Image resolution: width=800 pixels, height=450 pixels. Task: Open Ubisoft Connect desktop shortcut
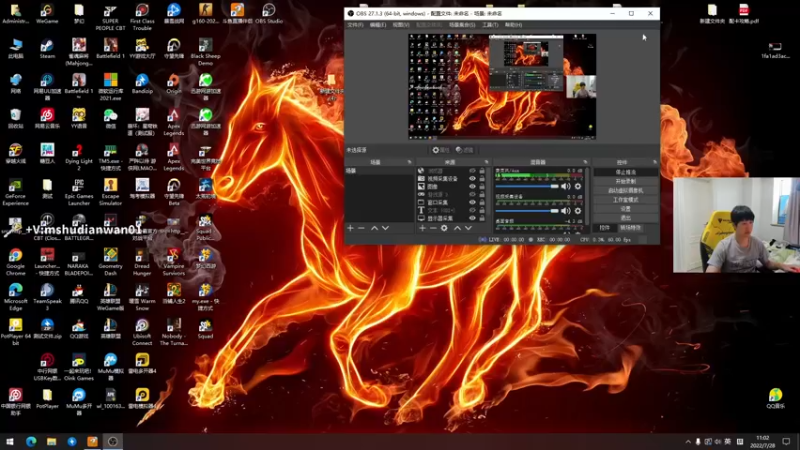[x=142, y=332]
